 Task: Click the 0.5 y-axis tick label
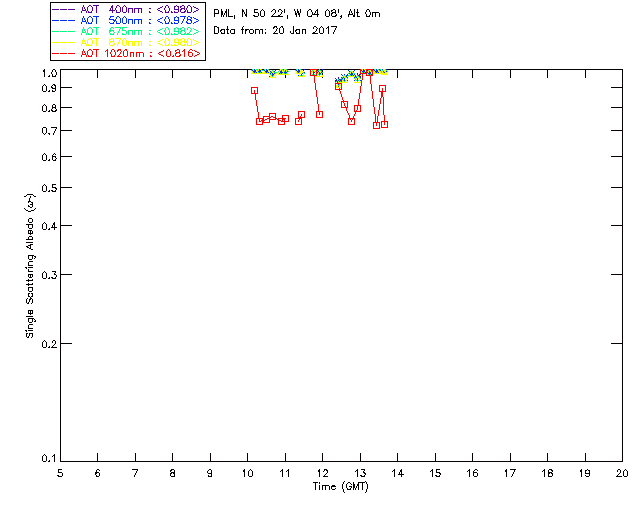(49, 188)
